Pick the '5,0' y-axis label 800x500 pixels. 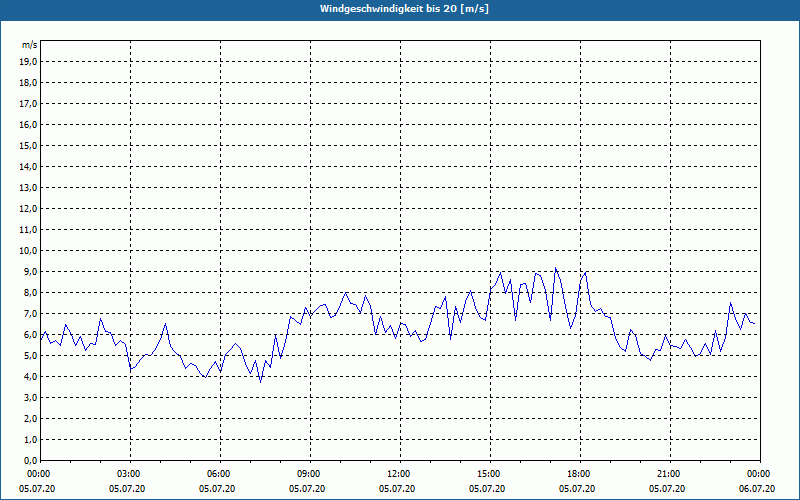coord(30,356)
